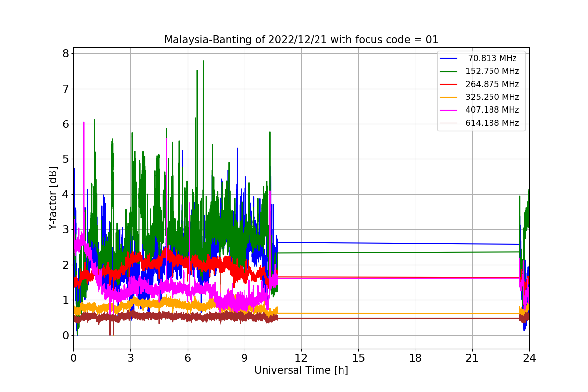Click the 407.188 MHz legend label

(x=492, y=110)
